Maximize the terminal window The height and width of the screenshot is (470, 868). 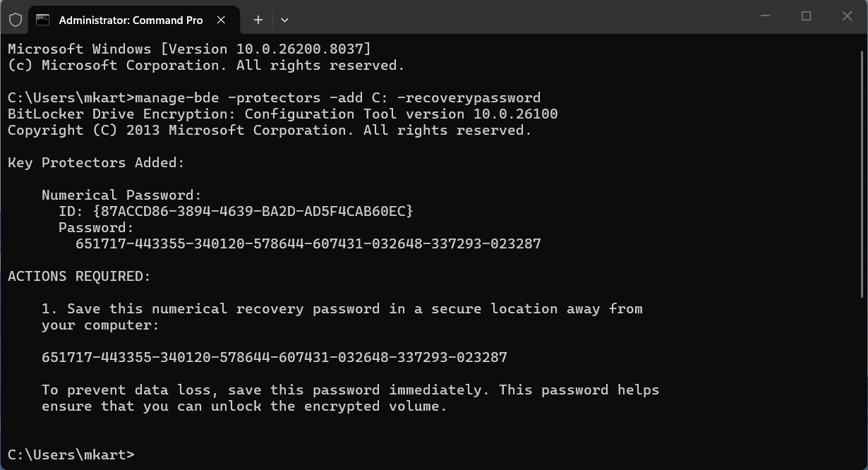point(807,16)
